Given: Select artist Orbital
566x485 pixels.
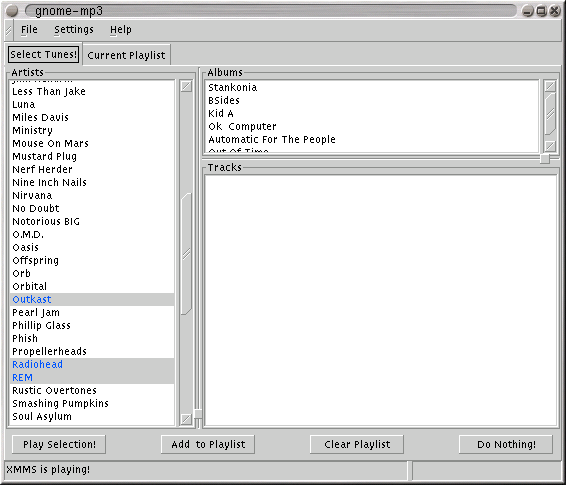Looking at the screenshot, I should [x=92, y=287].
